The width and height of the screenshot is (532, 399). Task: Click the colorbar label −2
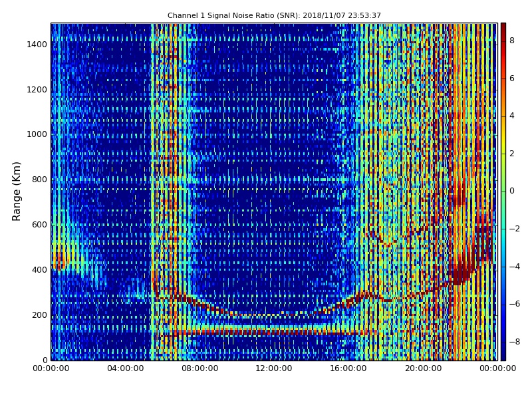click(515, 229)
